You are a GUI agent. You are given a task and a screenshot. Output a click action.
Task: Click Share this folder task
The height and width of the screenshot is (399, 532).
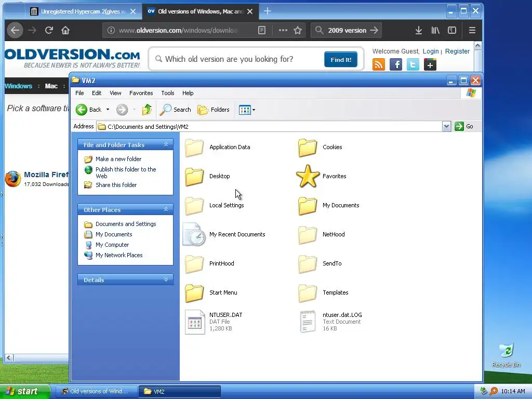pyautogui.click(x=116, y=185)
